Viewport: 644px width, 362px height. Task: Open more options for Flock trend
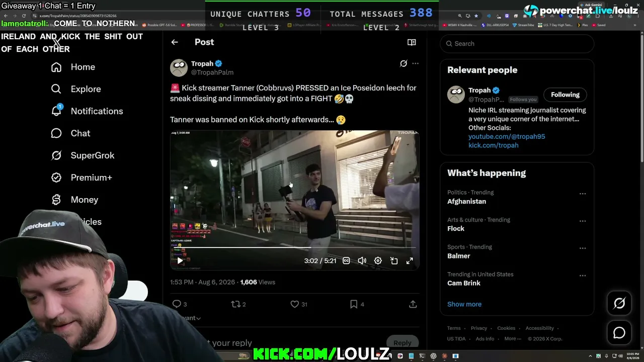coord(583,221)
